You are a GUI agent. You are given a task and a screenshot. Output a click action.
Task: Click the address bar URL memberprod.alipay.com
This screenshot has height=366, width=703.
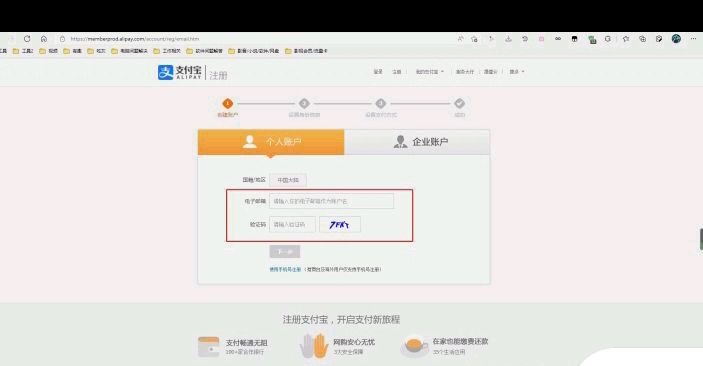pyautogui.click(x=135, y=39)
